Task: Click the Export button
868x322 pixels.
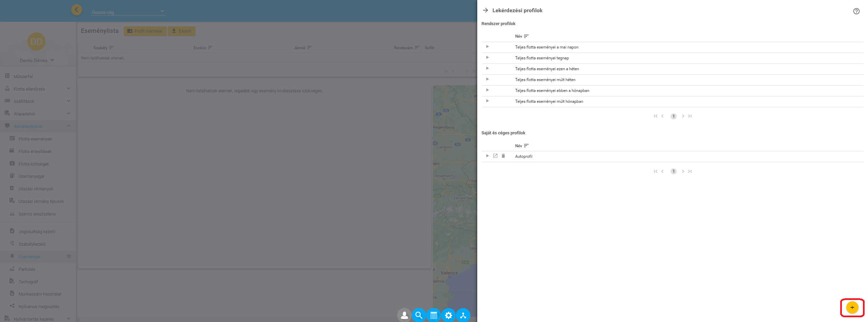Action: 181,31
